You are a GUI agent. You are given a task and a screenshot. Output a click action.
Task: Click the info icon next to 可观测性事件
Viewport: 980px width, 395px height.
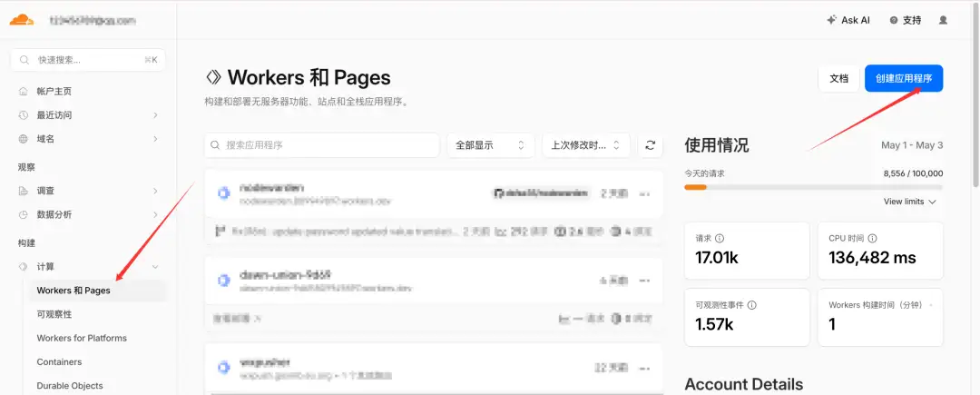752,305
